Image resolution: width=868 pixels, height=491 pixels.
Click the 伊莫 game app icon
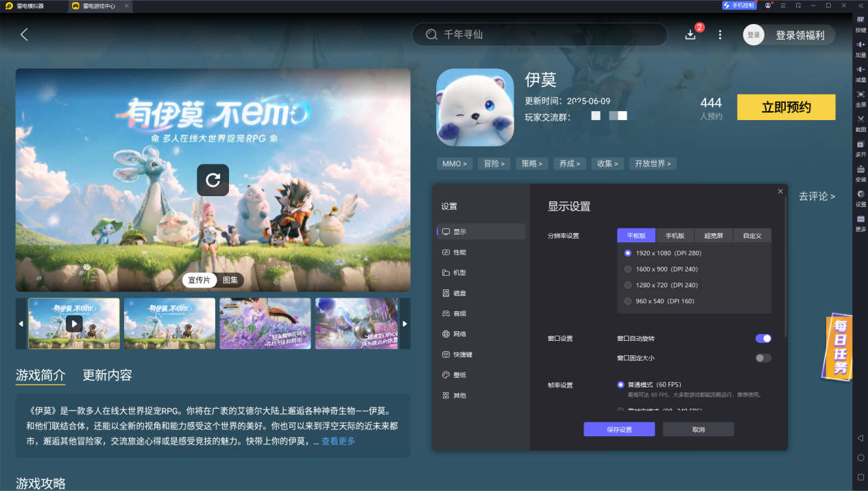click(474, 107)
